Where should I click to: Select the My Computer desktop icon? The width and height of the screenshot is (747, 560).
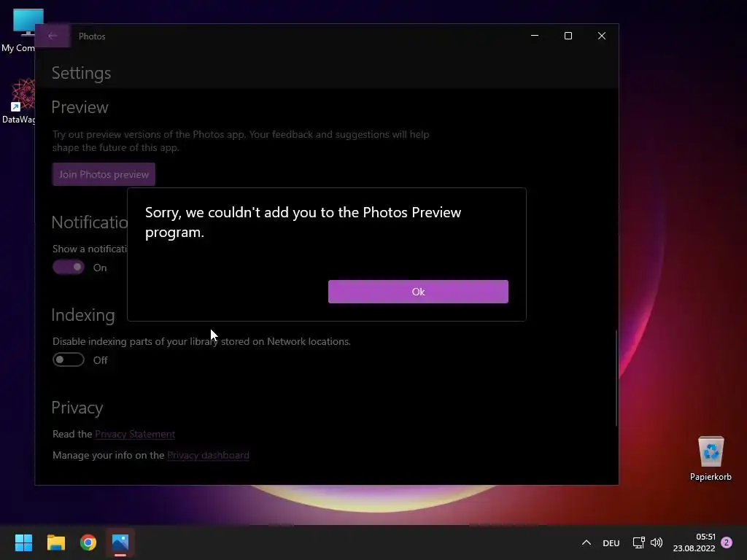[19, 31]
